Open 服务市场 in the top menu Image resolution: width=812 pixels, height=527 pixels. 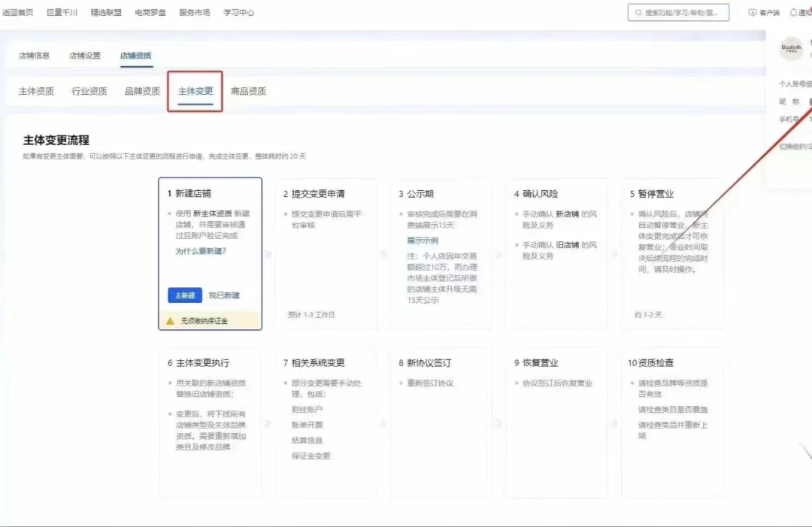coord(194,12)
